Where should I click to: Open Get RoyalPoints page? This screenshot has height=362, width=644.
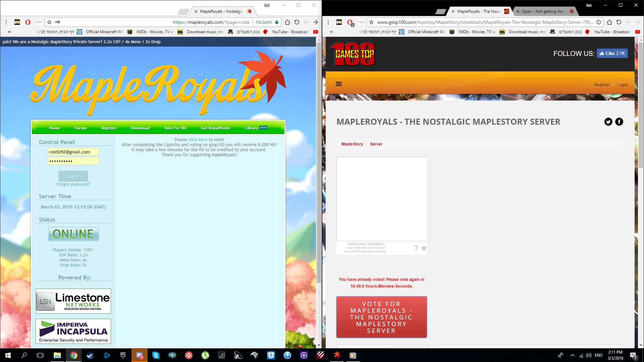[x=215, y=128]
